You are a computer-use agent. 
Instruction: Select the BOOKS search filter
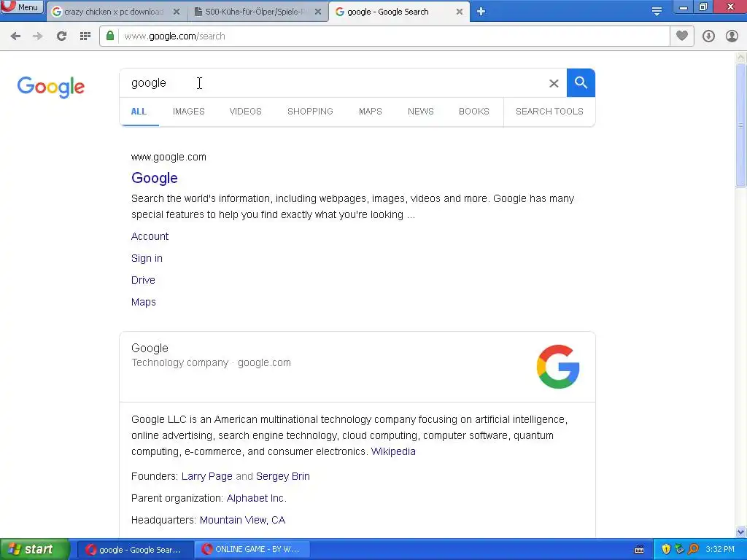pos(474,112)
